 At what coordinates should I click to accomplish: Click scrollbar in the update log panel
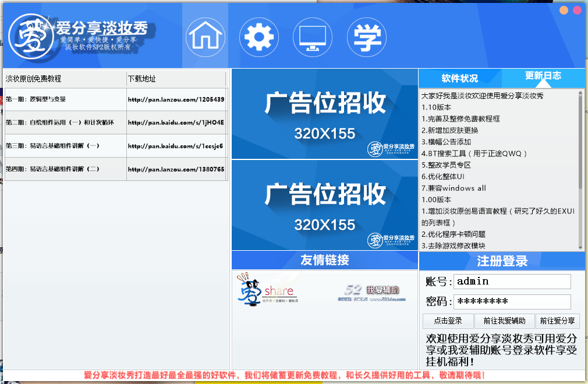pyautogui.click(x=580, y=143)
